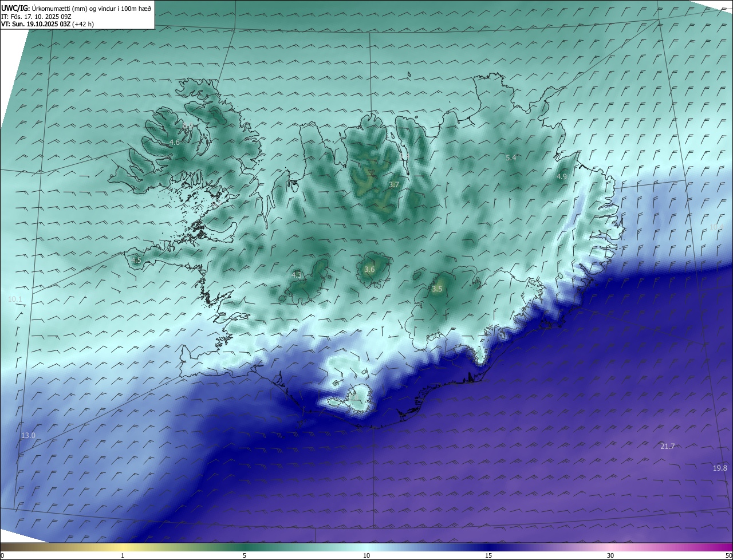The height and width of the screenshot is (560, 733).
Task: Click the 10.1 value off the west coast
Action: 15,299
